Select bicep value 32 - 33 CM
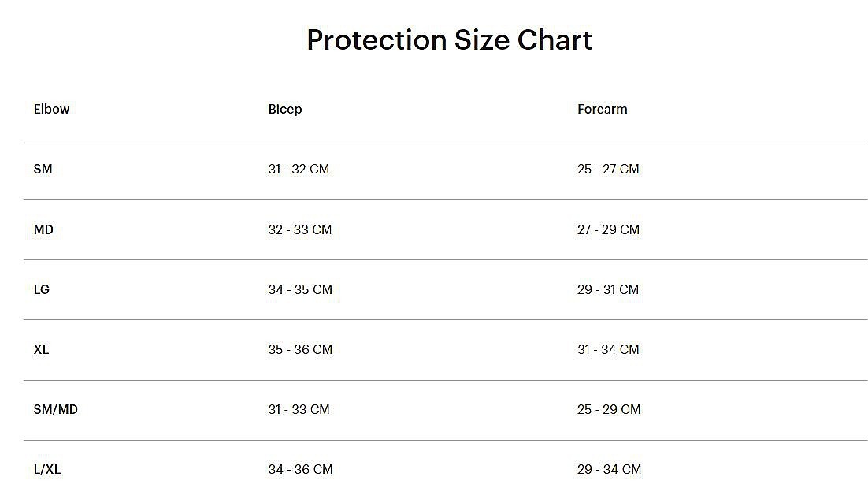This screenshot has height=503, width=868. tap(300, 229)
